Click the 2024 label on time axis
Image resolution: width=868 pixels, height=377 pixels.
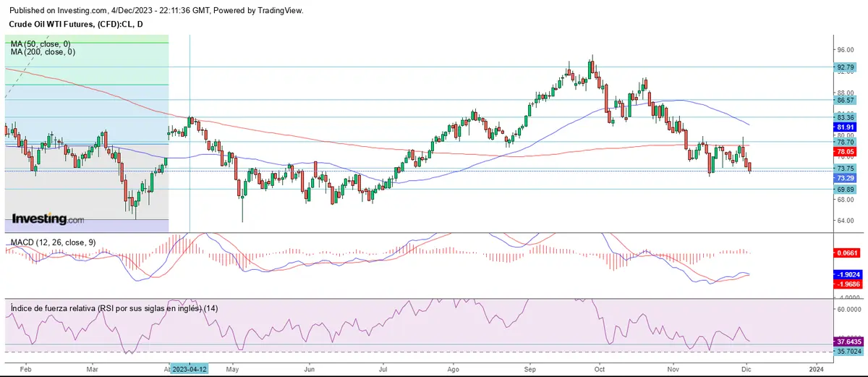pos(817,367)
